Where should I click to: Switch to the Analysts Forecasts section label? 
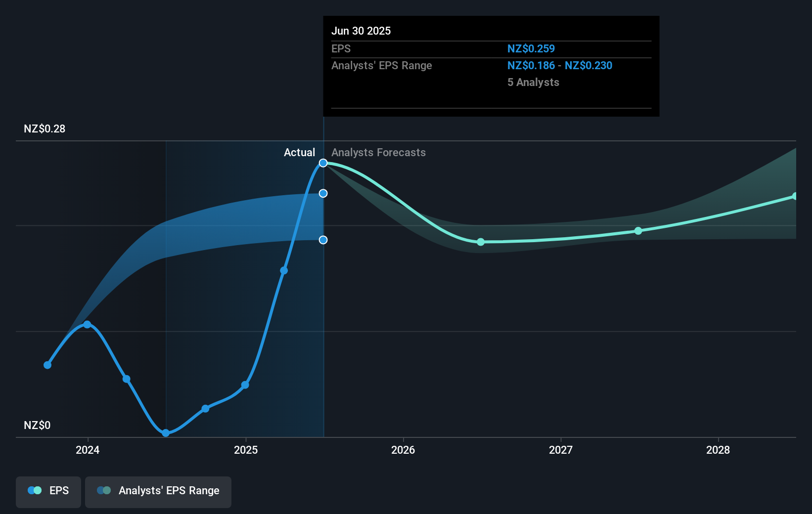point(378,152)
